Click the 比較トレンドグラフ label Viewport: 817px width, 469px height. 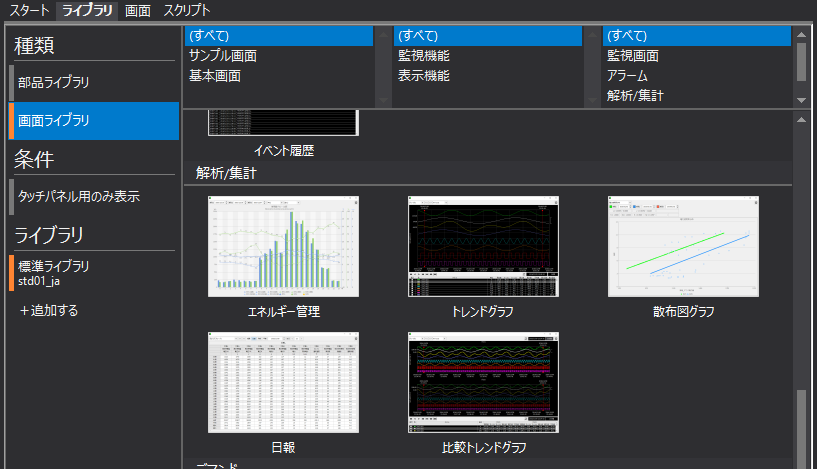(x=484, y=448)
